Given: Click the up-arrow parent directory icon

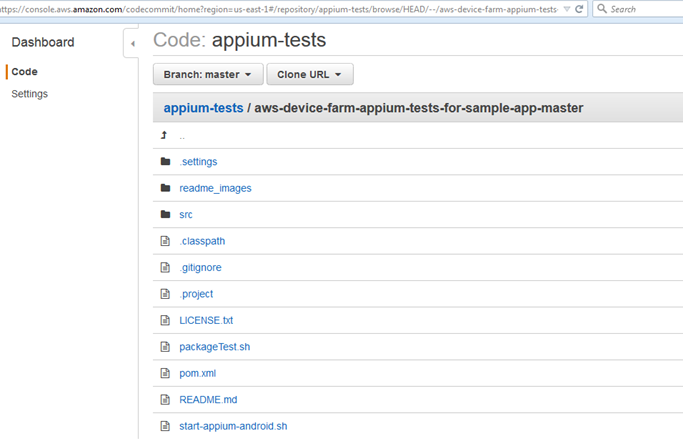Looking at the screenshot, I should click(x=164, y=135).
